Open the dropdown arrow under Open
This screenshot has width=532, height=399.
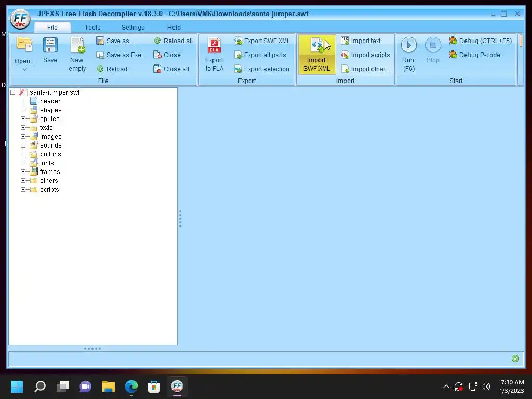(x=24, y=69)
